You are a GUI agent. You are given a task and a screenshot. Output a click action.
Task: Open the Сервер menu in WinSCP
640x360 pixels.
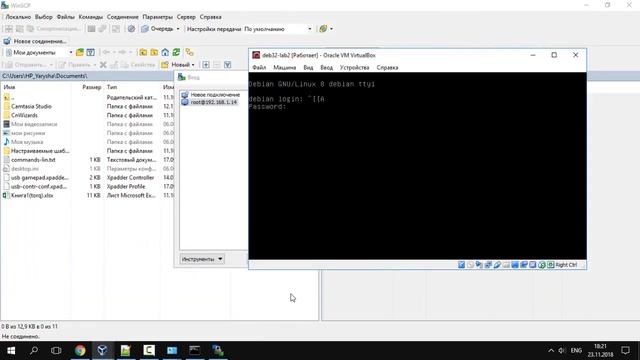tap(186, 17)
